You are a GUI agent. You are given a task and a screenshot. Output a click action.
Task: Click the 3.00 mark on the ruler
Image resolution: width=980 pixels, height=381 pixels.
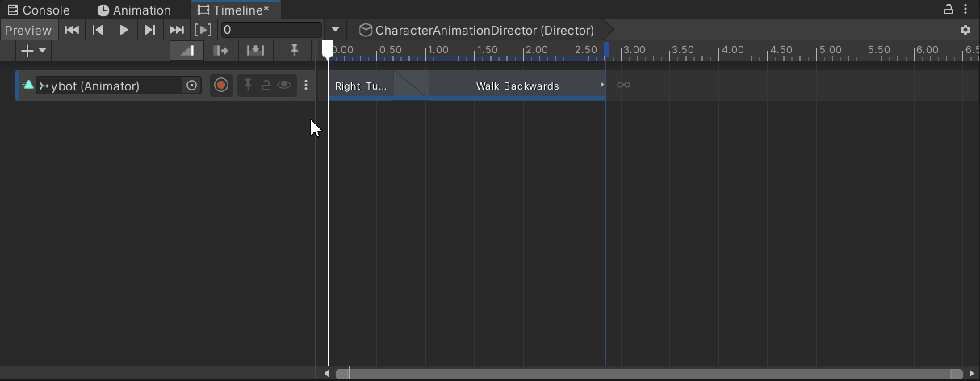[634, 50]
